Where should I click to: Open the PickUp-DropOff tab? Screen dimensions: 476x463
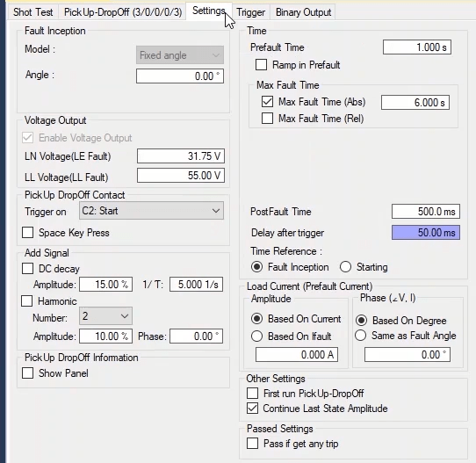click(123, 12)
